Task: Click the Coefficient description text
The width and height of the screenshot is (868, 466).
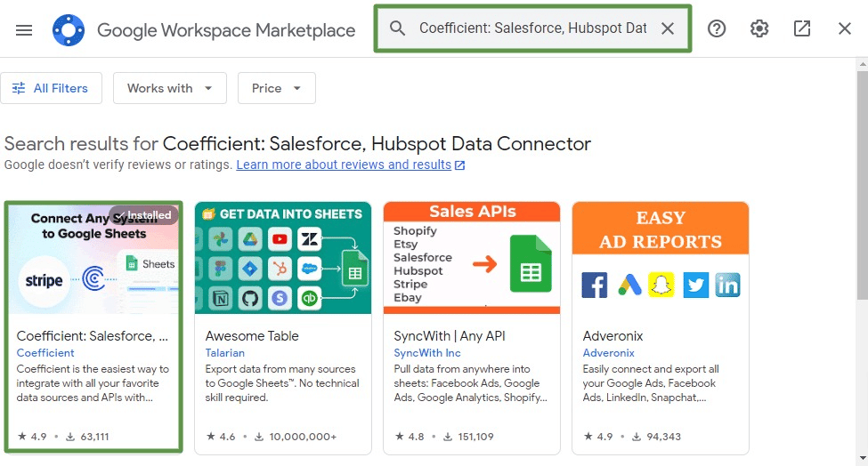Action: point(93,383)
